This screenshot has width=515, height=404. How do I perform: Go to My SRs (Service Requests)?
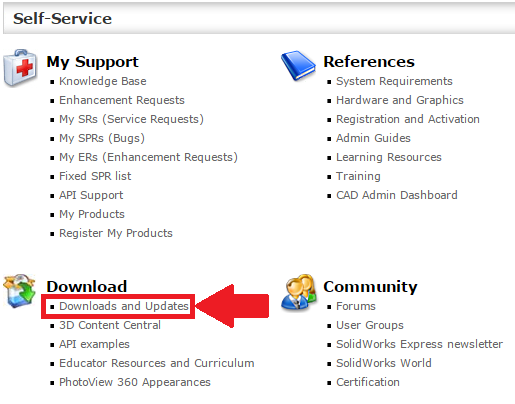[x=131, y=119]
